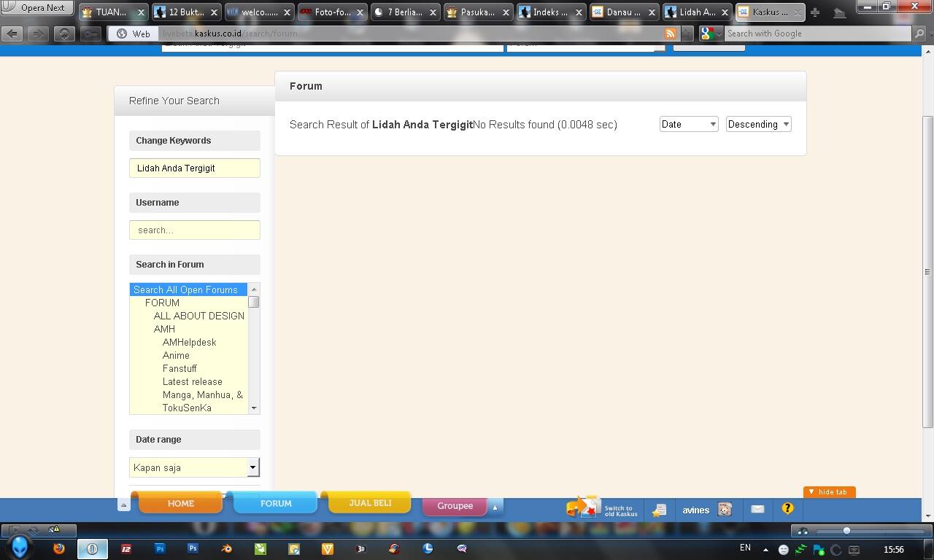Select 'Search All Open Forums' in list

188,289
